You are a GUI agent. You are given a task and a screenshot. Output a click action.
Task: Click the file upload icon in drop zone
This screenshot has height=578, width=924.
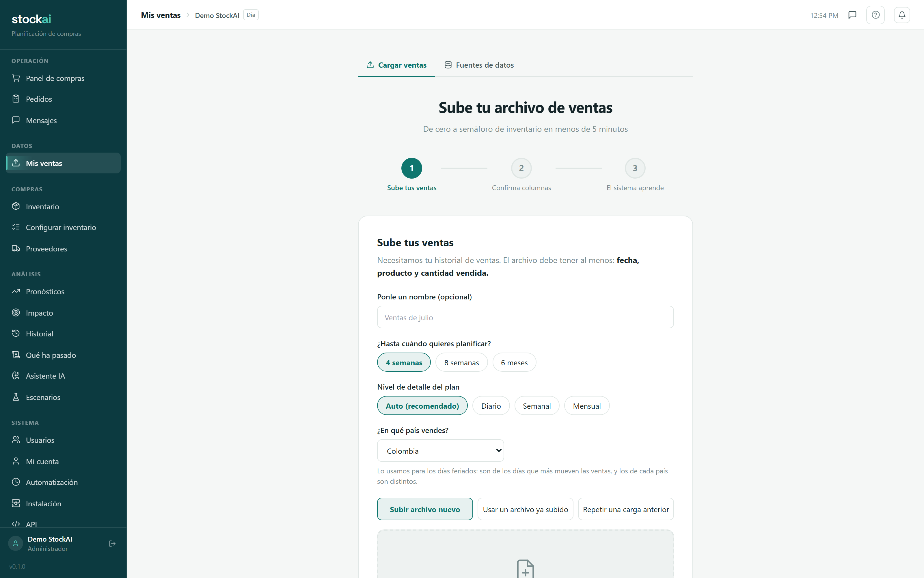526,569
